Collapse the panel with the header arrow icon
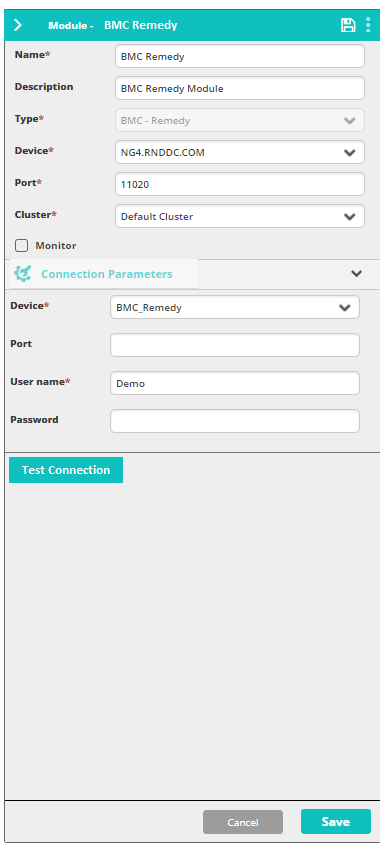The width and height of the screenshot is (388, 850). click(x=18, y=25)
